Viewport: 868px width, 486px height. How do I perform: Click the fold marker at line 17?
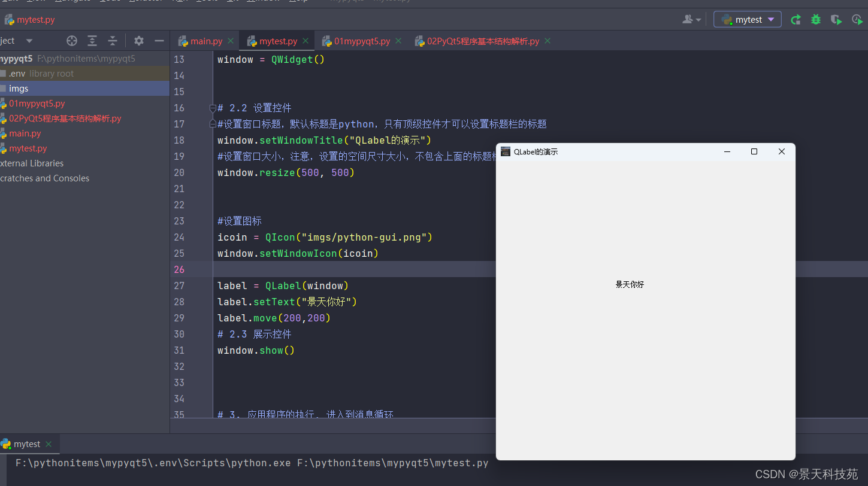coord(213,124)
